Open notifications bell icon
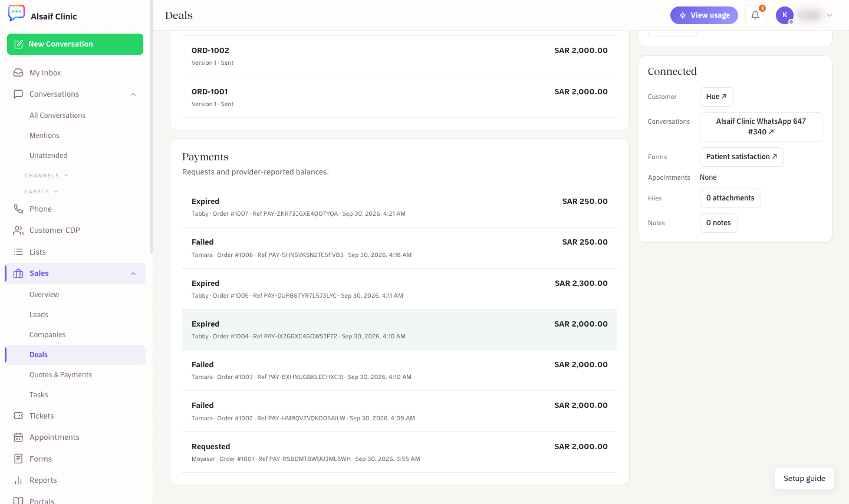Viewport: 849px width, 504px height. pyautogui.click(x=755, y=15)
